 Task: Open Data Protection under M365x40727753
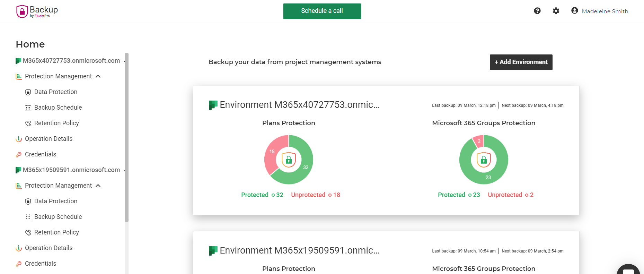coord(56,92)
